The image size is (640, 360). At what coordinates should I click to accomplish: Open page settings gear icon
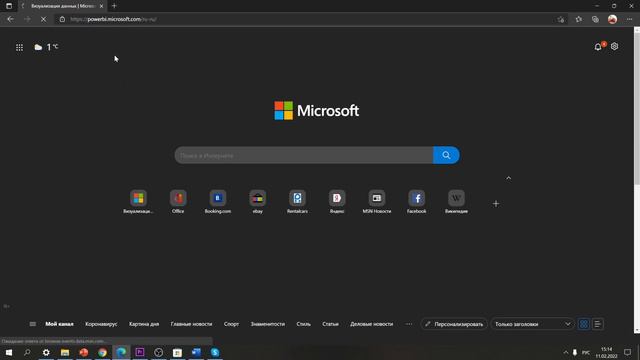614,47
